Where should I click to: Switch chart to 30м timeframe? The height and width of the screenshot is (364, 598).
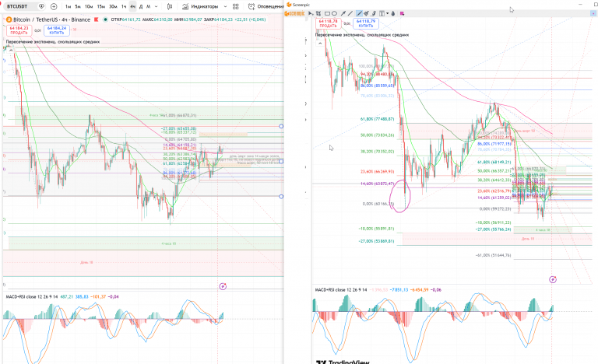(113, 6)
